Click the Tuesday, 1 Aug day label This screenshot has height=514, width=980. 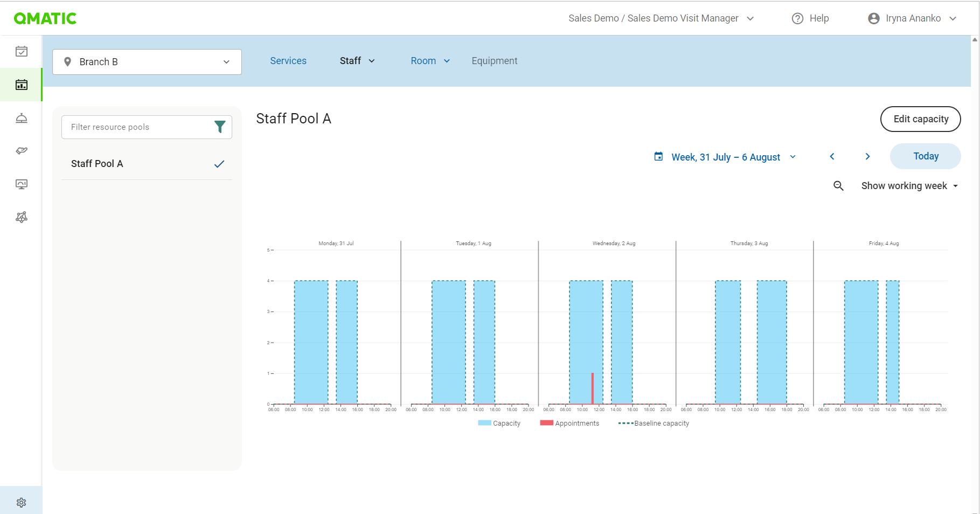tap(474, 244)
